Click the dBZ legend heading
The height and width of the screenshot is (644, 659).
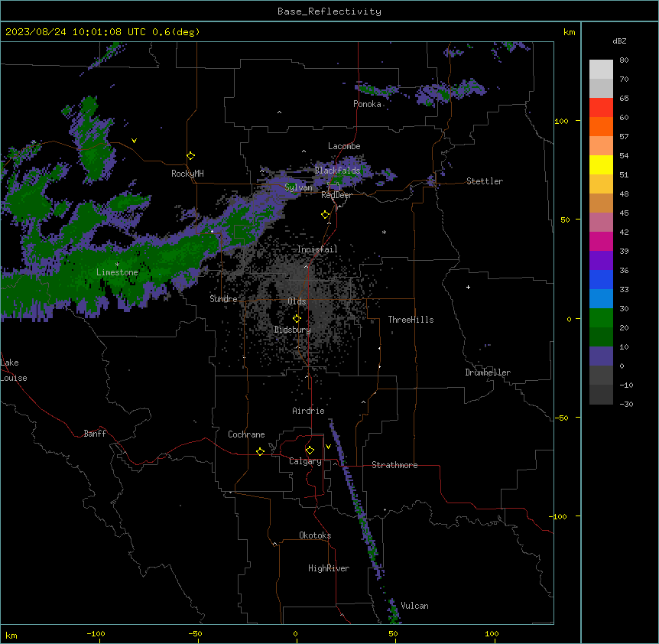[619, 41]
